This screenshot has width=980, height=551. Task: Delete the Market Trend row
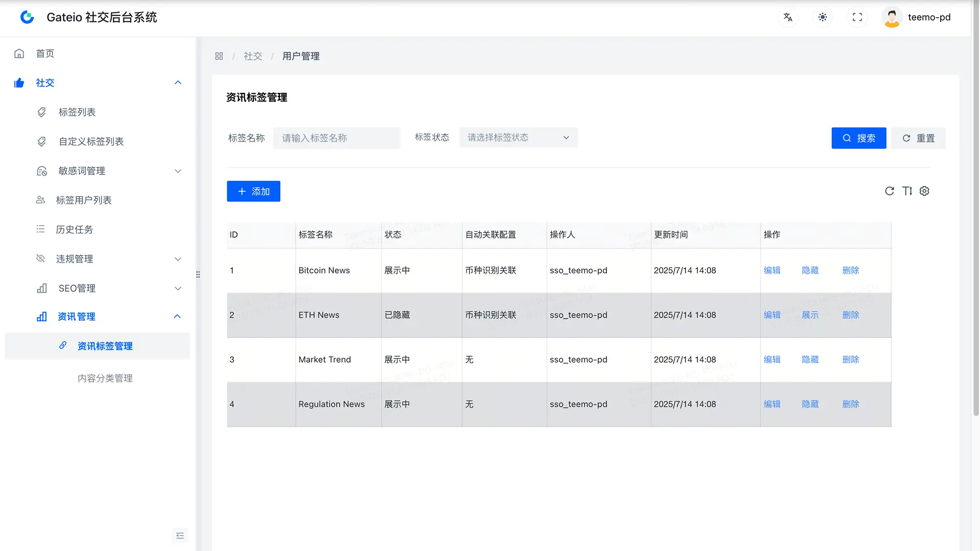(x=850, y=360)
